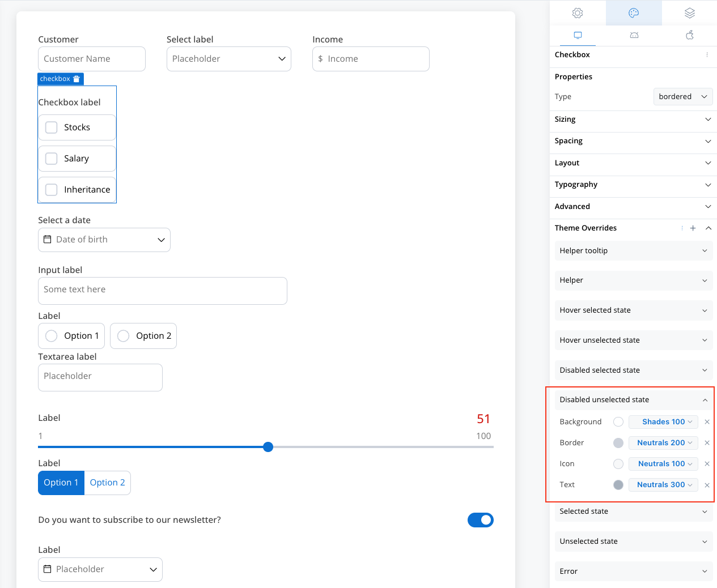Add a new theme override with plus icon

693,228
